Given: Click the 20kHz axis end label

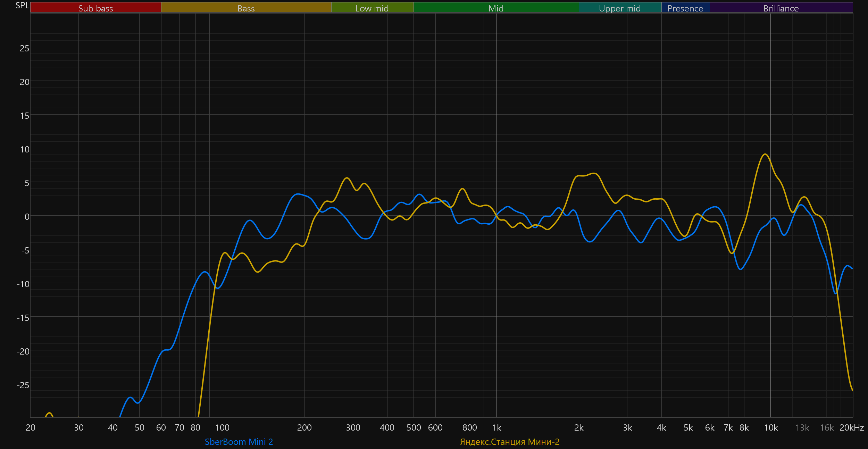Looking at the screenshot, I should tap(851, 427).
